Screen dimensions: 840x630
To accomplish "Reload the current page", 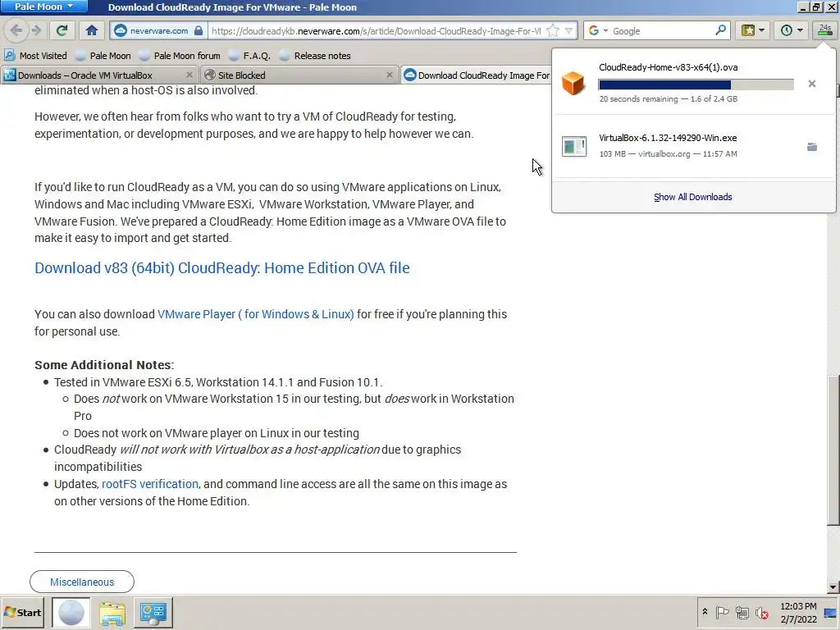I will point(62,30).
